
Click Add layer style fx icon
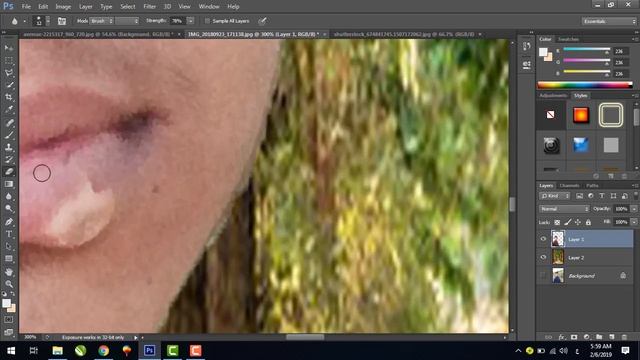pyautogui.click(x=562, y=337)
